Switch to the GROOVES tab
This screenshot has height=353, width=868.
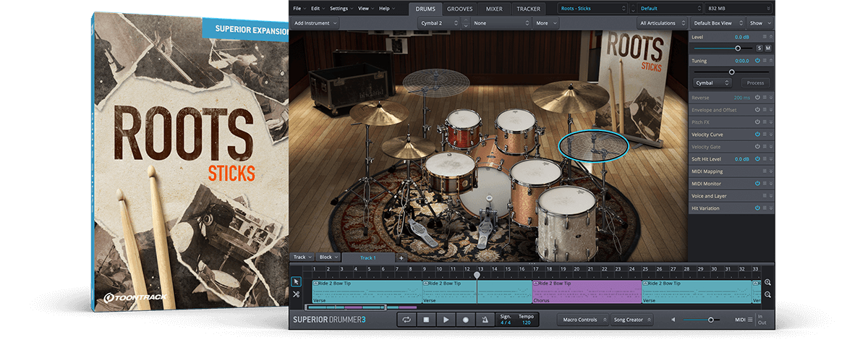pos(460,9)
